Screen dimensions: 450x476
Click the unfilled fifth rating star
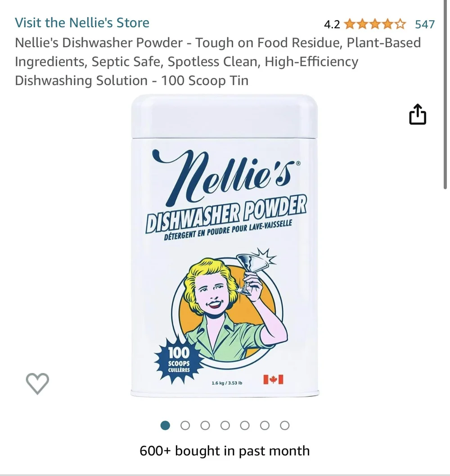pos(400,24)
